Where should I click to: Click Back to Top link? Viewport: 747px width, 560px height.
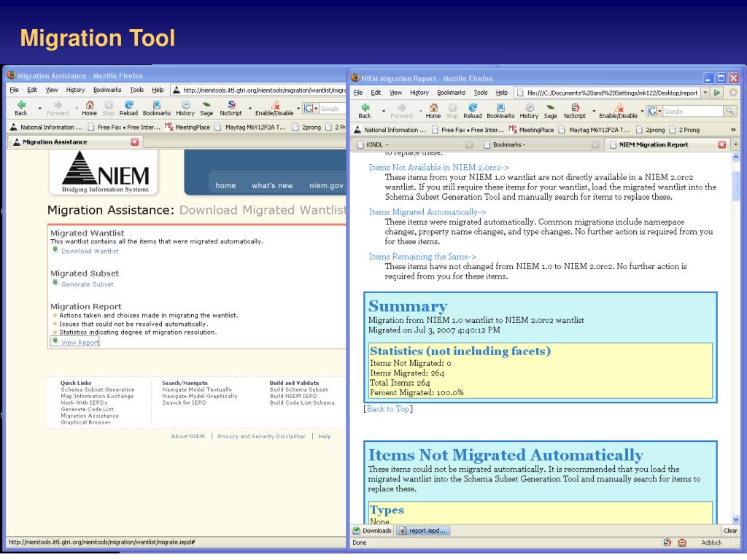(388, 408)
